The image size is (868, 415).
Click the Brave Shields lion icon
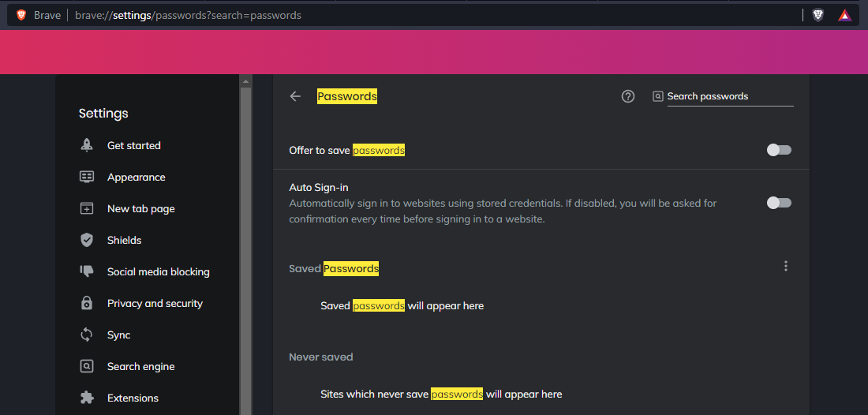coord(817,16)
